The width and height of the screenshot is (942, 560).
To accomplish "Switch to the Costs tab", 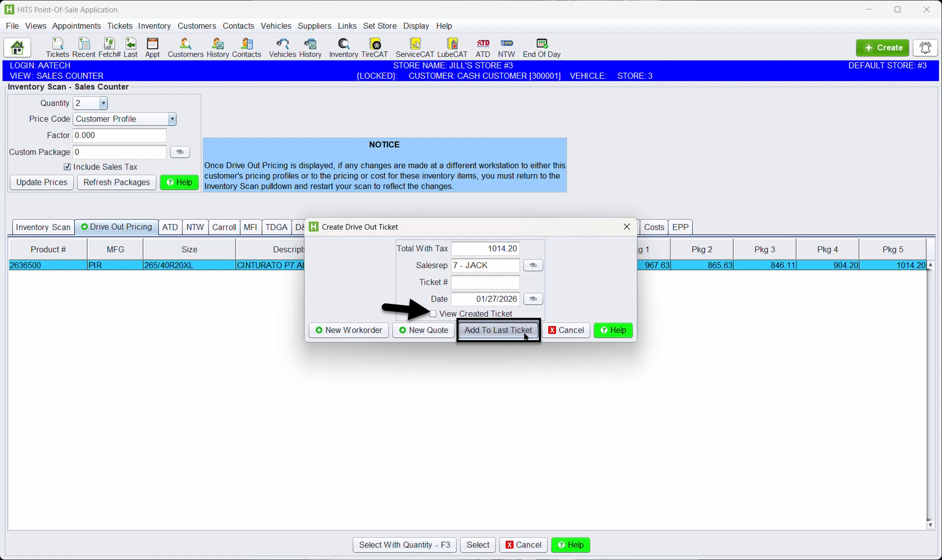I will (654, 227).
